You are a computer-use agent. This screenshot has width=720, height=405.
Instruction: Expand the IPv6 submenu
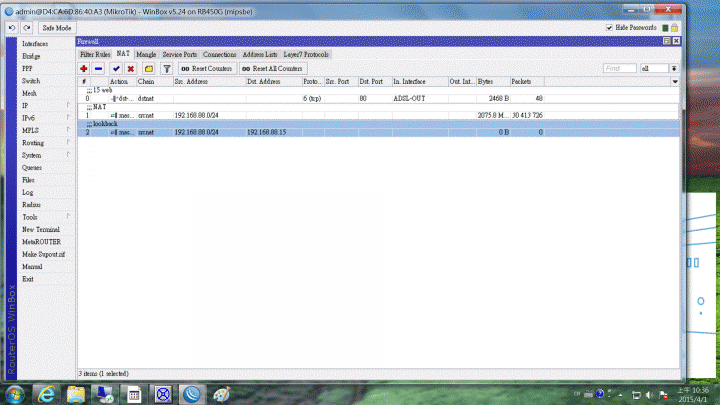pyautogui.click(x=45, y=118)
